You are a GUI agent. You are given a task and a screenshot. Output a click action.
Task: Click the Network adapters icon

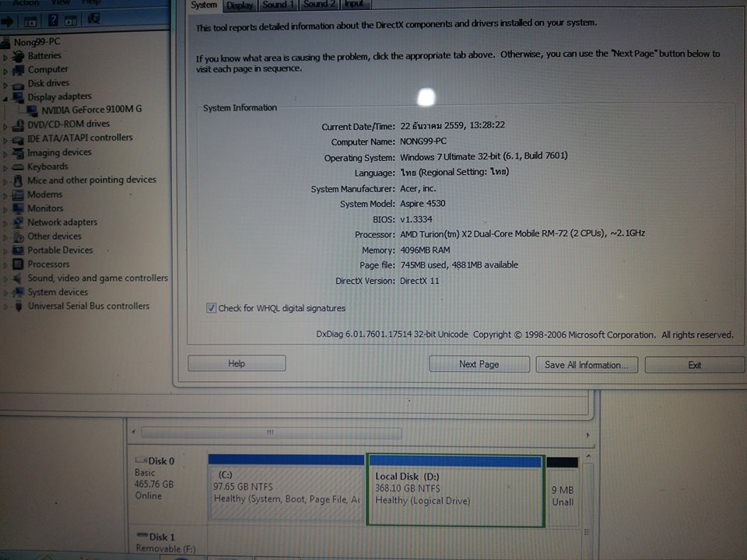pos(18,222)
